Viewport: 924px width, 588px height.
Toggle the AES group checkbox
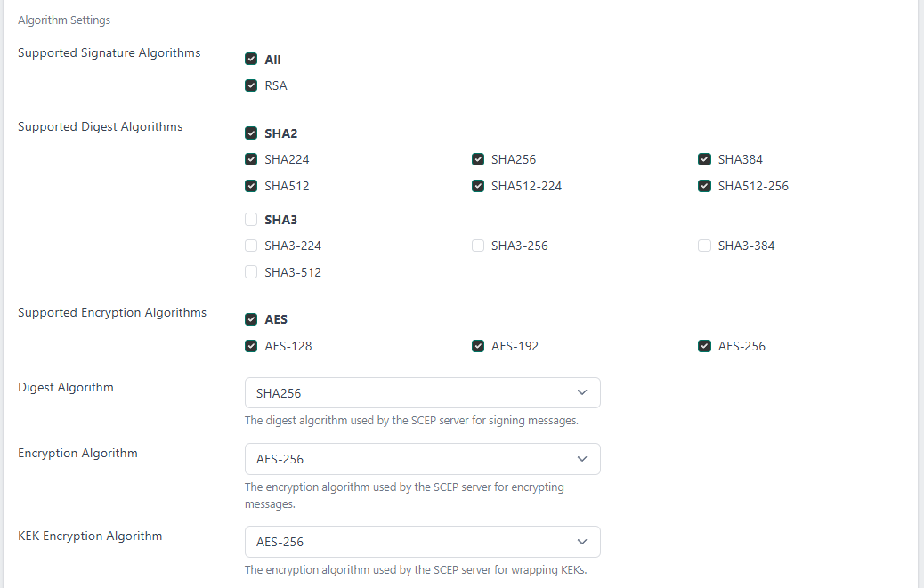coord(251,319)
